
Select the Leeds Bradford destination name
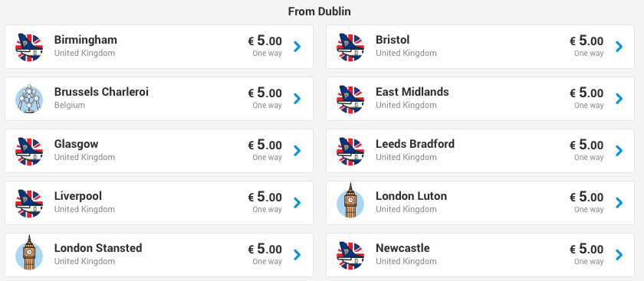pos(416,144)
